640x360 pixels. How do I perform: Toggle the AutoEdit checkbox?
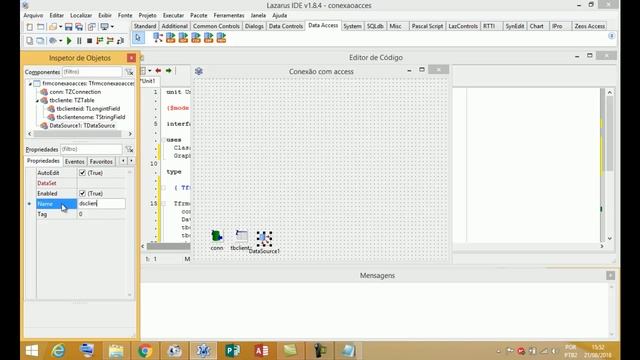[82, 173]
